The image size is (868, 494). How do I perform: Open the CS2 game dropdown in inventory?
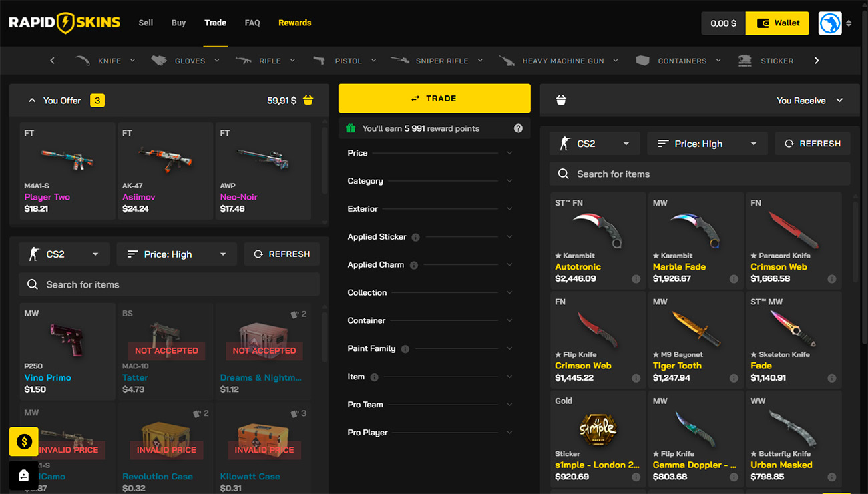pos(63,254)
